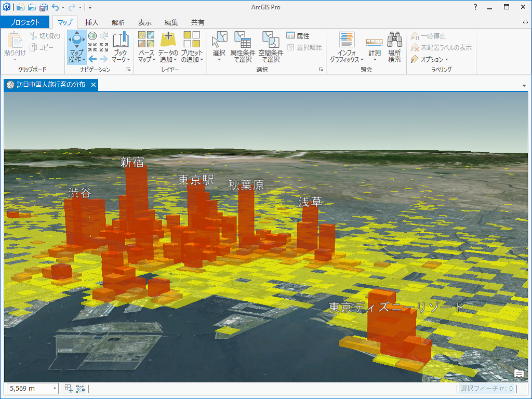This screenshot has width=532, height=399.
Task: Customize the Quick Access Toolbar
Action: click(90, 7)
